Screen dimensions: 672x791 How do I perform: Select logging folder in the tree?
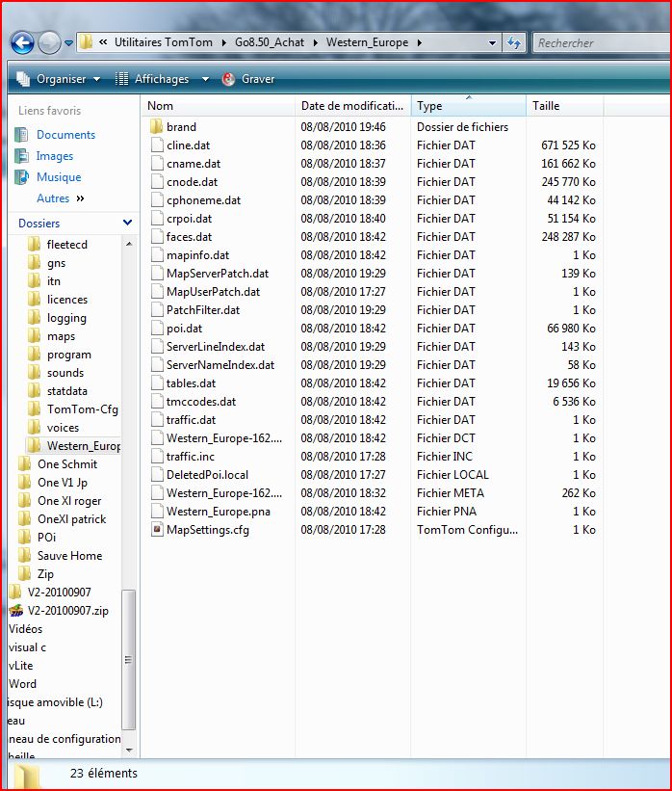pos(66,318)
